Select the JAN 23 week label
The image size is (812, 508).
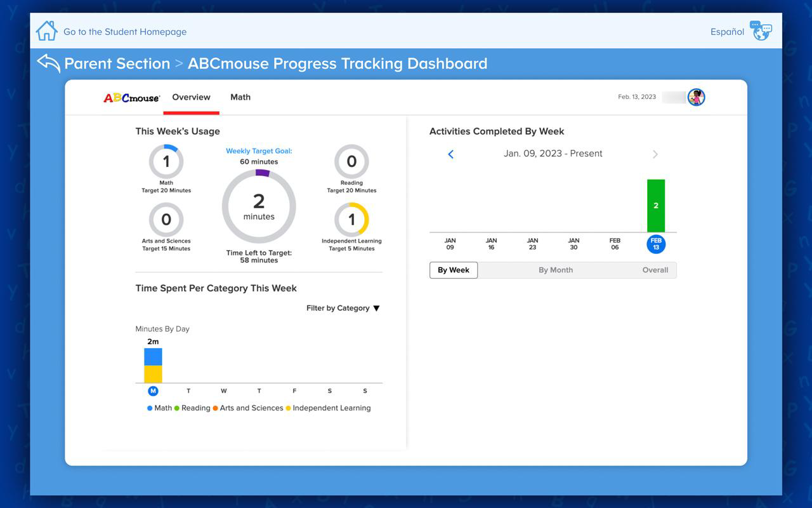pyautogui.click(x=532, y=244)
